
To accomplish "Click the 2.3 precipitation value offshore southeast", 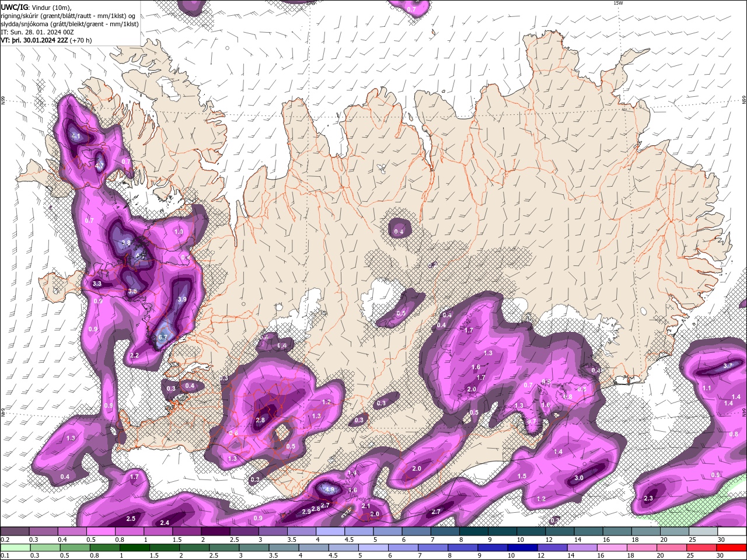I will pos(648,498).
